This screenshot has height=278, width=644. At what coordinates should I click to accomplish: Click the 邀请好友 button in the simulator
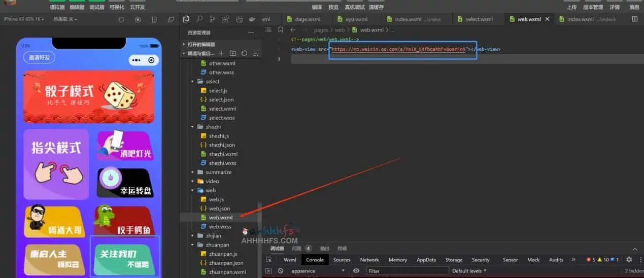point(39,57)
